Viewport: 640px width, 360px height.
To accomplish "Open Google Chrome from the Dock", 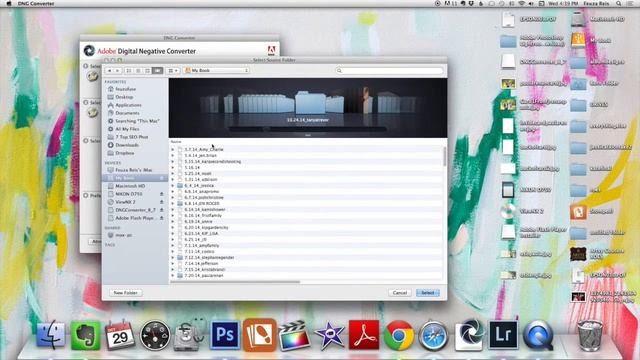I will point(399,336).
